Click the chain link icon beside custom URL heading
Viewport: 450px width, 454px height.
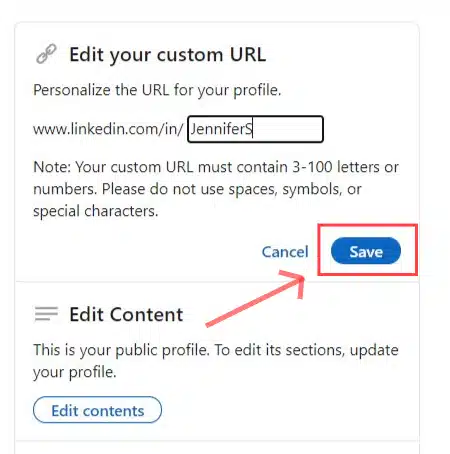click(46, 54)
